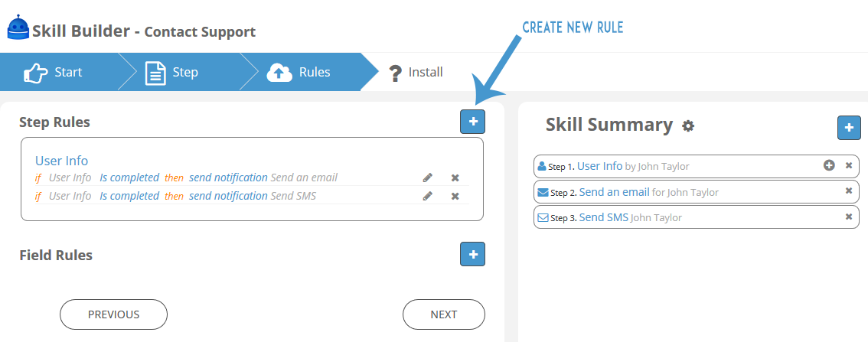868x342 pixels.
Task: Click the PREVIOUS button
Action: 113,314
